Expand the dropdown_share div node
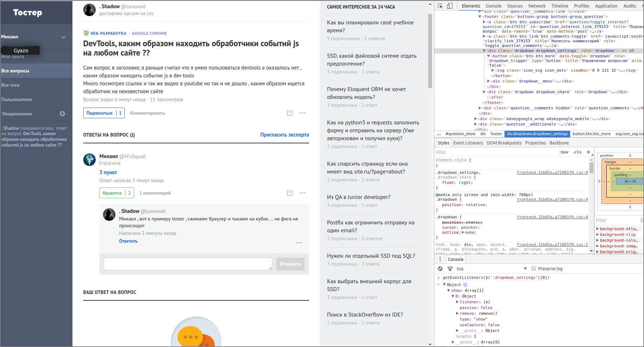The width and height of the screenshot is (644, 347). 484,92
